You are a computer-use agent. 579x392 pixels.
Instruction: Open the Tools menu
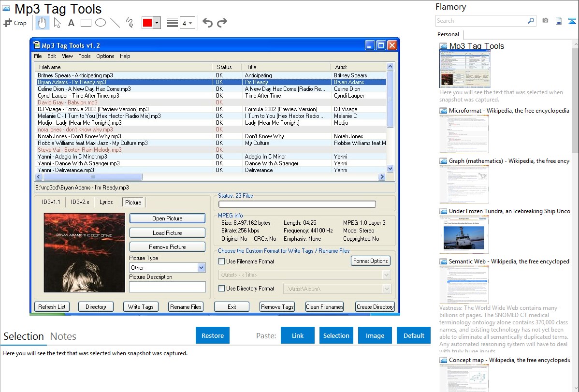click(x=84, y=56)
